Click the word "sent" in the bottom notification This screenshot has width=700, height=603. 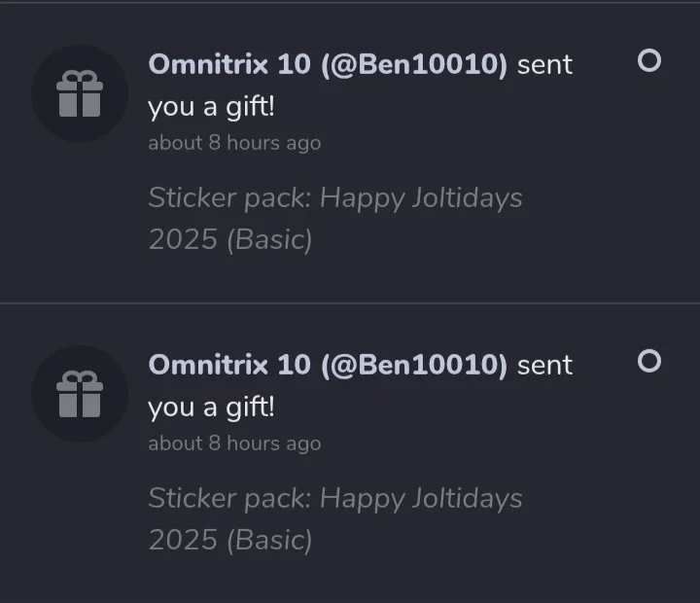[x=544, y=365]
